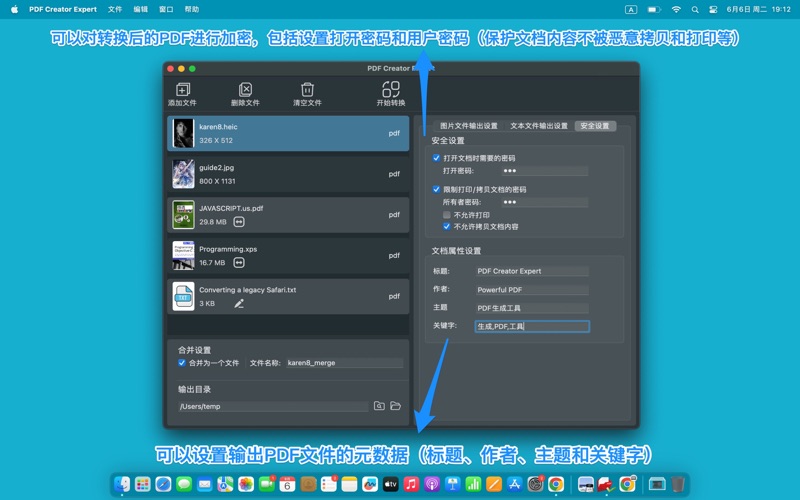Click the input source A icon in menu bar
800x500 pixels.
[x=631, y=9]
